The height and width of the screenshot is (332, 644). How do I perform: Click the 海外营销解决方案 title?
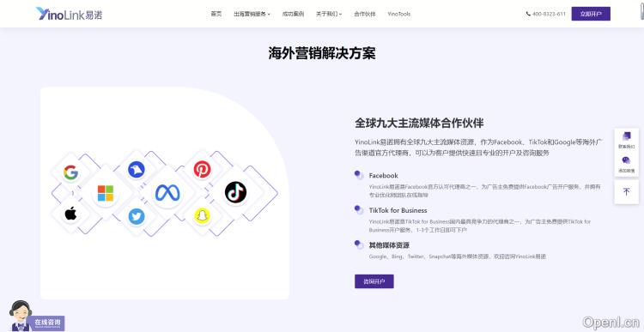tap(322, 53)
